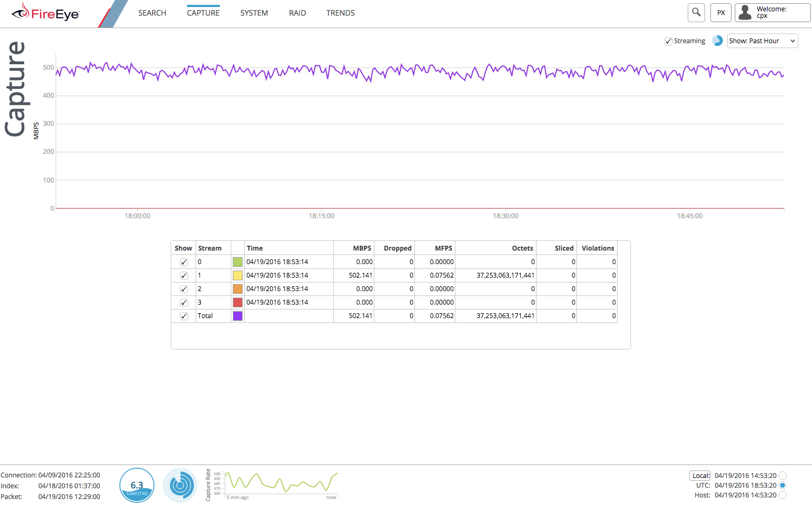Uncheck Show for stream 1
The height and width of the screenshot is (505, 812).
pyautogui.click(x=184, y=275)
